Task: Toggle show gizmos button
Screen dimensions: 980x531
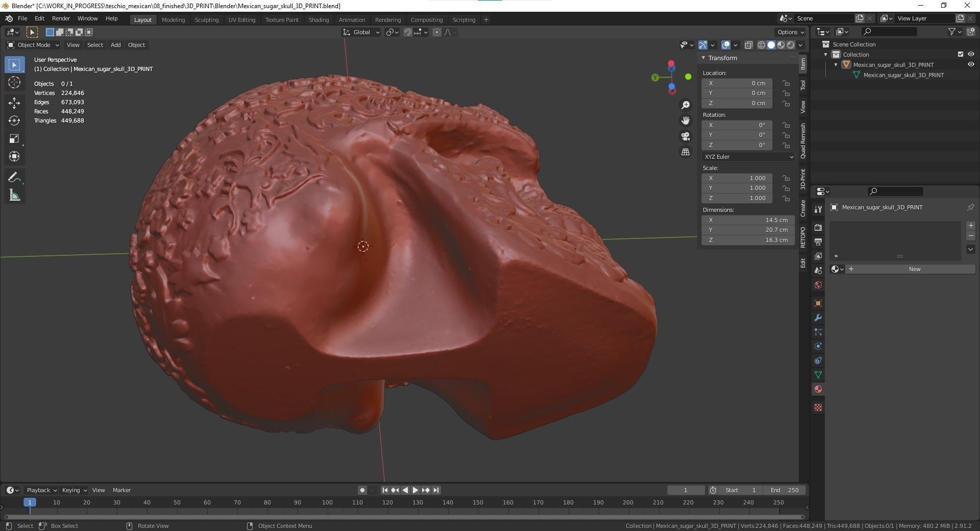Action: (703, 45)
